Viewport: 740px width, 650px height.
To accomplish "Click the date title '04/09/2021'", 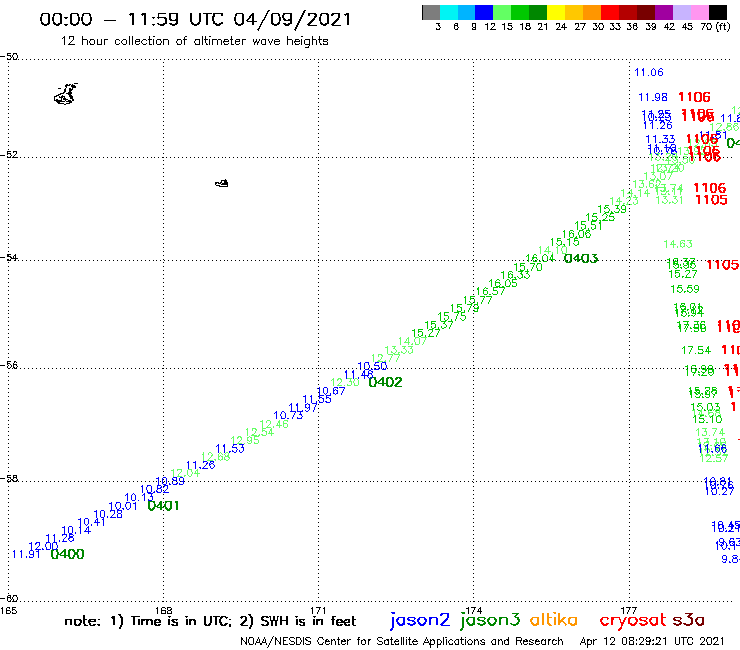I will click(x=292, y=20).
